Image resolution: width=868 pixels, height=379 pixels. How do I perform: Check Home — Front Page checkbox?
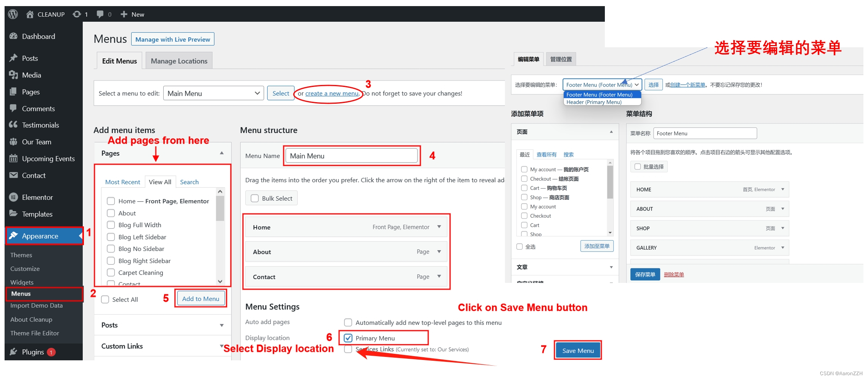point(111,201)
